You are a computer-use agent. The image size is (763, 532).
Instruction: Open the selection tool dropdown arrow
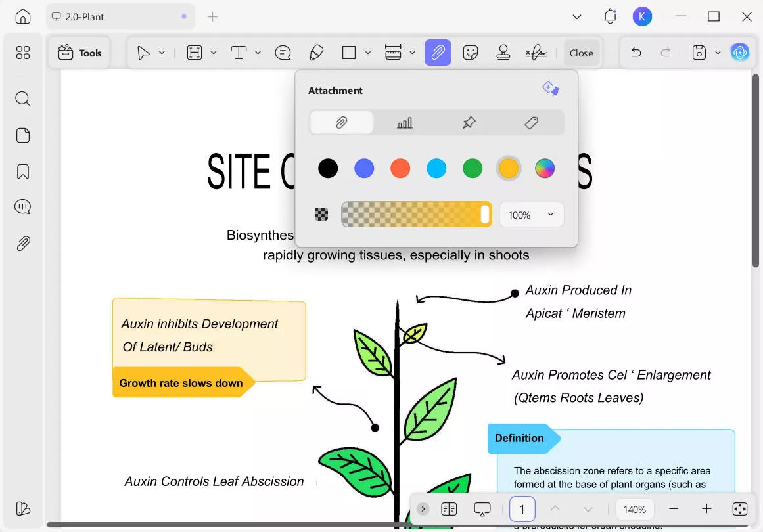click(x=162, y=53)
